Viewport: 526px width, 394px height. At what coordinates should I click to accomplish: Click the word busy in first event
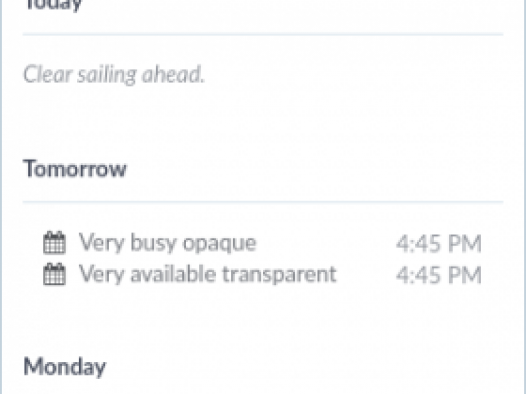click(x=153, y=243)
